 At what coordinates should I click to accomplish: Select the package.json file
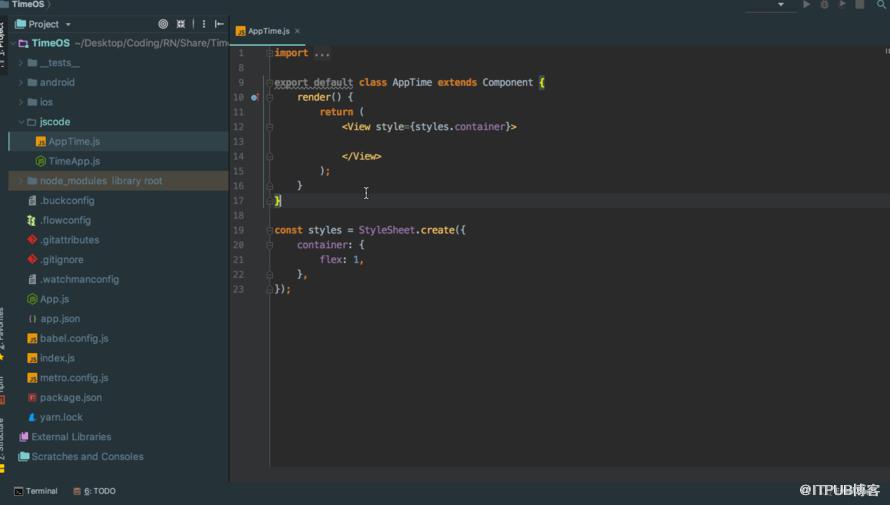click(70, 397)
